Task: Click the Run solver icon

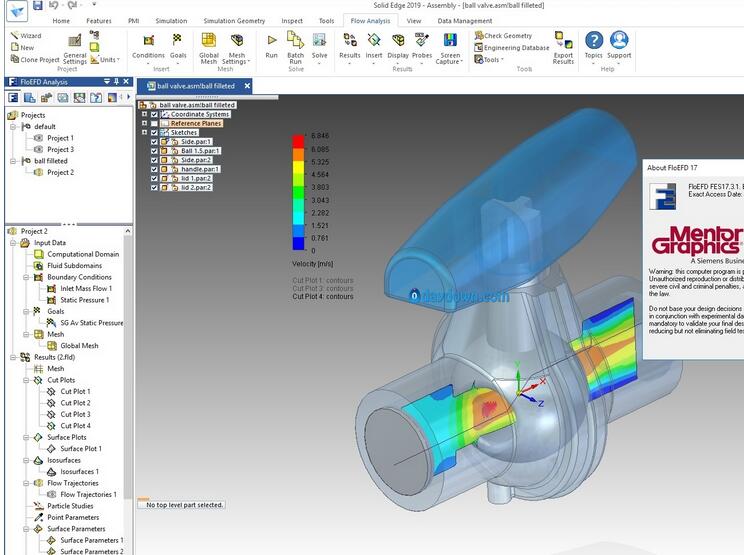Action: pos(272,40)
